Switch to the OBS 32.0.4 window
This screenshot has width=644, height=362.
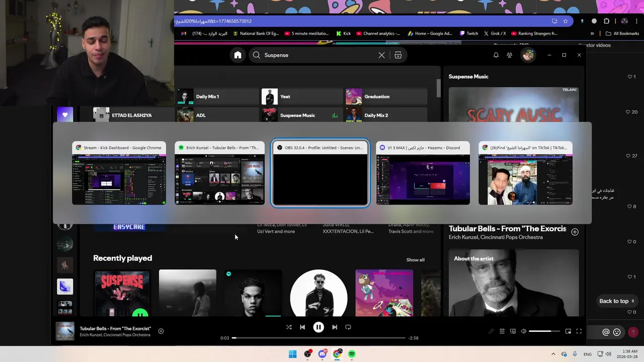tap(320, 173)
